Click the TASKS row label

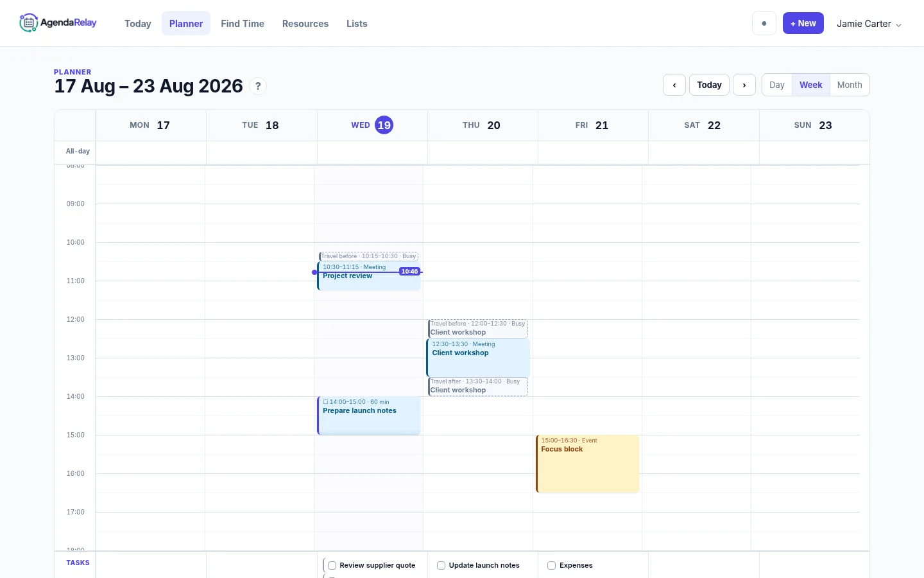point(78,563)
